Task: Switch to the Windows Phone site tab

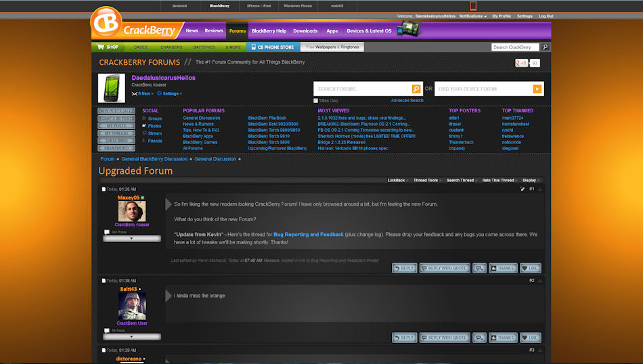Action: coord(298,5)
